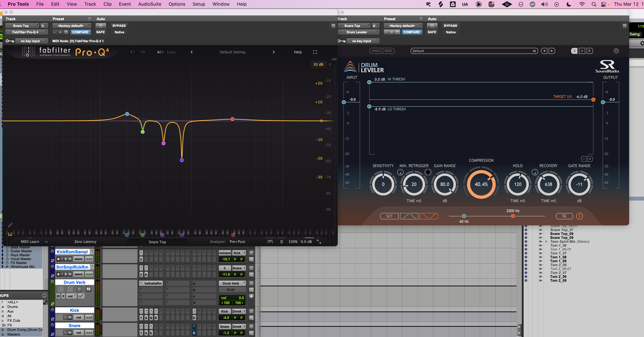Open macOS Spotlight search
The height and width of the screenshot is (337, 644).
coord(594,4)
